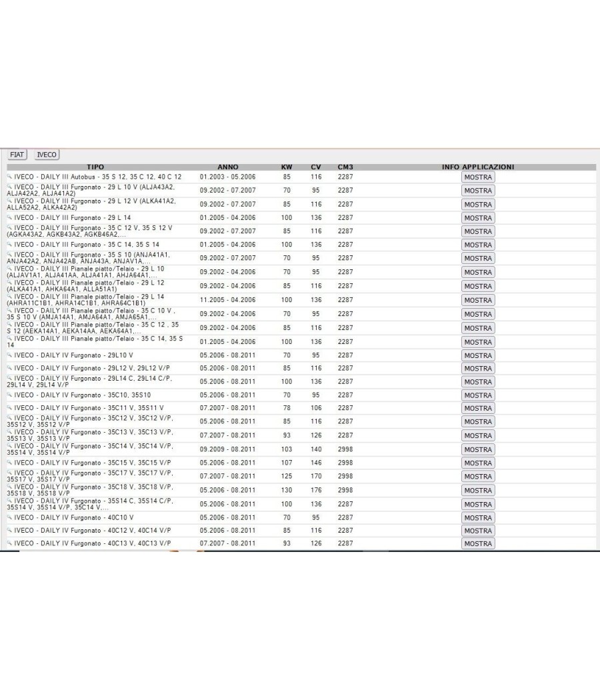Click MOSTRA for Daily III Furgonato 29 L 12 V
This screenshot has width=600, height=700.
pyautogui.click(x=478, y=205)
